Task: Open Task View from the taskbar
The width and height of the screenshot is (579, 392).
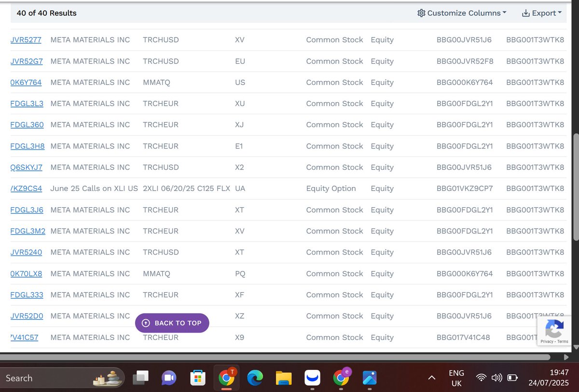Action: pos(141,378)
